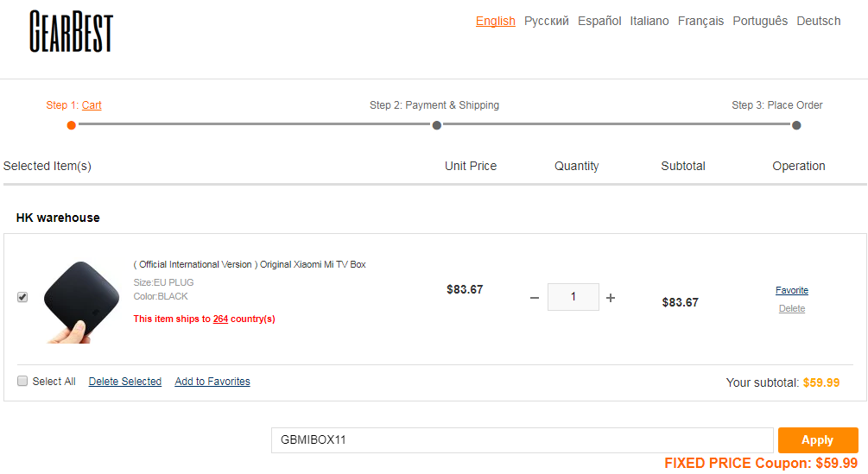Click Delete Selected link
The width and height of the screenshot is (868, 474).
click(x=125, y=382)
